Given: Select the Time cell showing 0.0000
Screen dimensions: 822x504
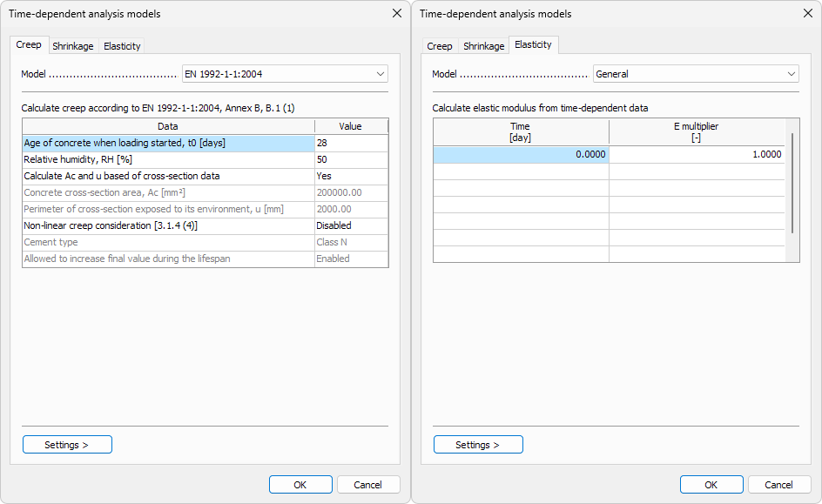Looking at the screenshot, I should [x=521, y=154].
